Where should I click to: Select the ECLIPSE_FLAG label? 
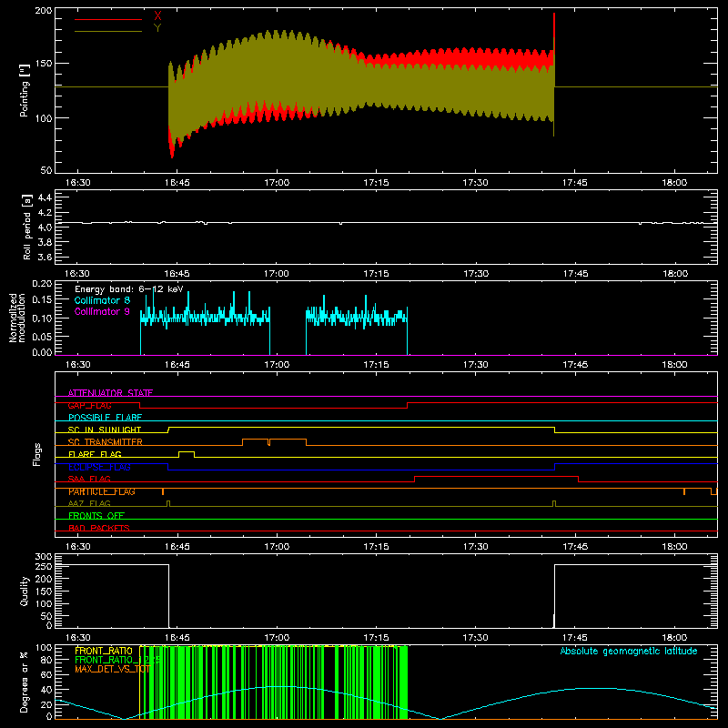[99, 467]
